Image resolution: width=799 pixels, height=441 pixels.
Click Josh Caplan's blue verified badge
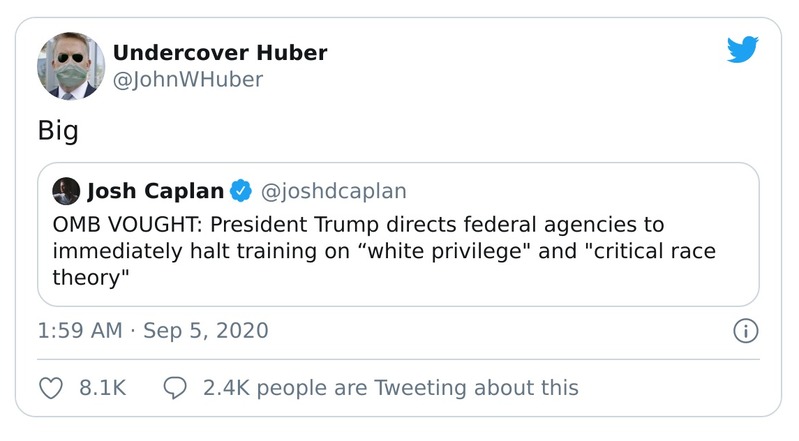(x=240, y=190)
